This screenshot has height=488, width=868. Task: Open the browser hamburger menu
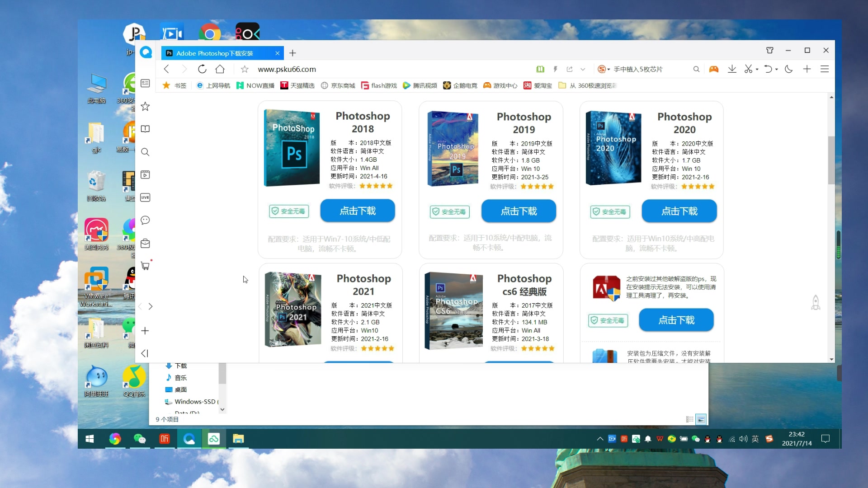click(x=825, y=69)
